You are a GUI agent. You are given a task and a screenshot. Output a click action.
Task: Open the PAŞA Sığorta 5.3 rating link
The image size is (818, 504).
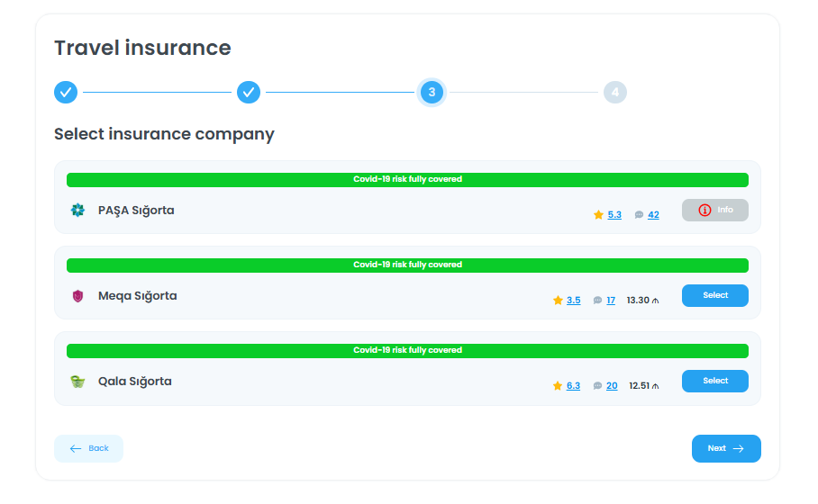614,215
